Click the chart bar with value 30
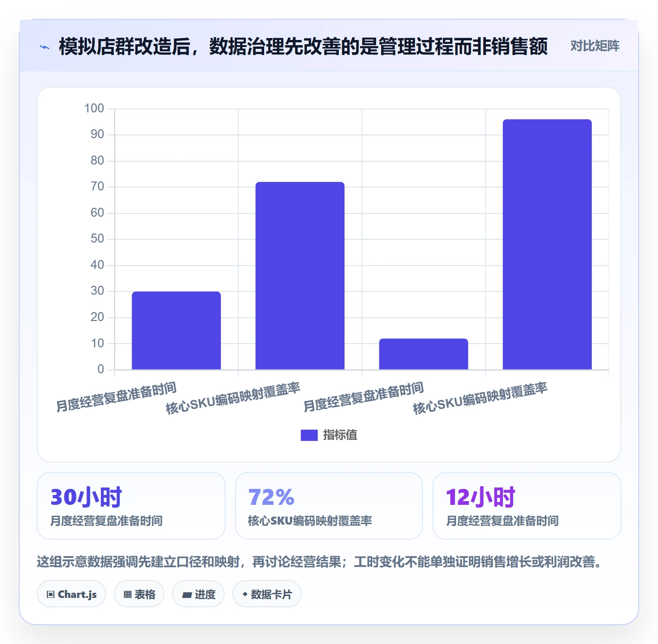Screen dimensions: 658x644 [176, 330]
